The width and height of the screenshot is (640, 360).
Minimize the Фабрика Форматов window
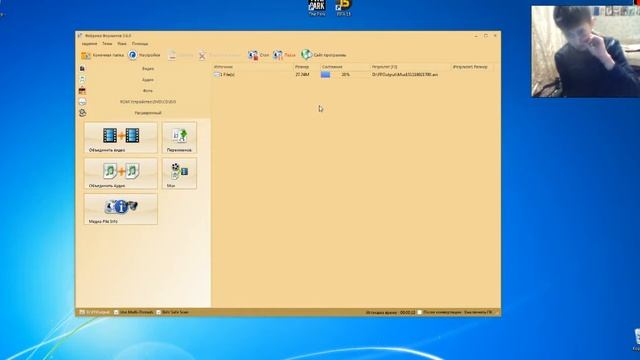click(x=476, y=36)
